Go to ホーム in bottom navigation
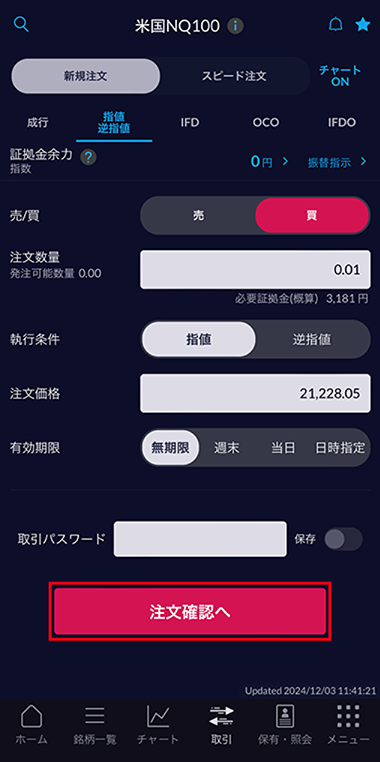Image resolution: width=380 pixels, height=762 pixels. click(32, 726)
